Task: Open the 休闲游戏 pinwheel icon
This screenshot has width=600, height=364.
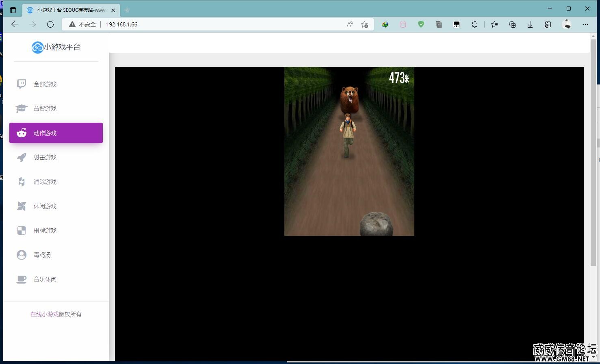Action: coord(22,206)
